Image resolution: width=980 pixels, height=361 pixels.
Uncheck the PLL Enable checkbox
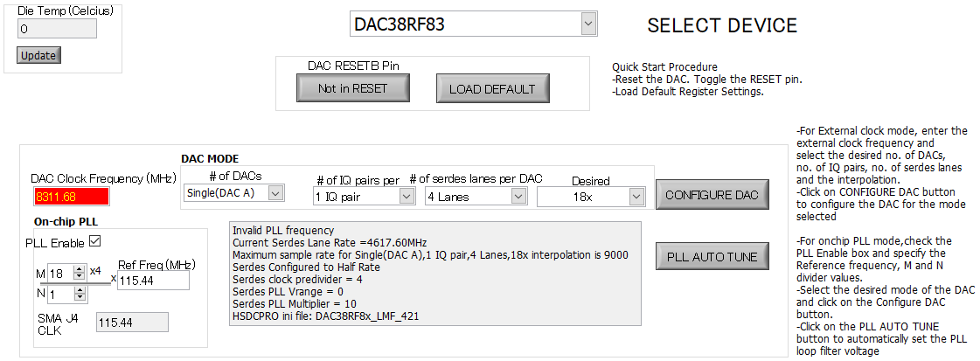click(95, 240)
